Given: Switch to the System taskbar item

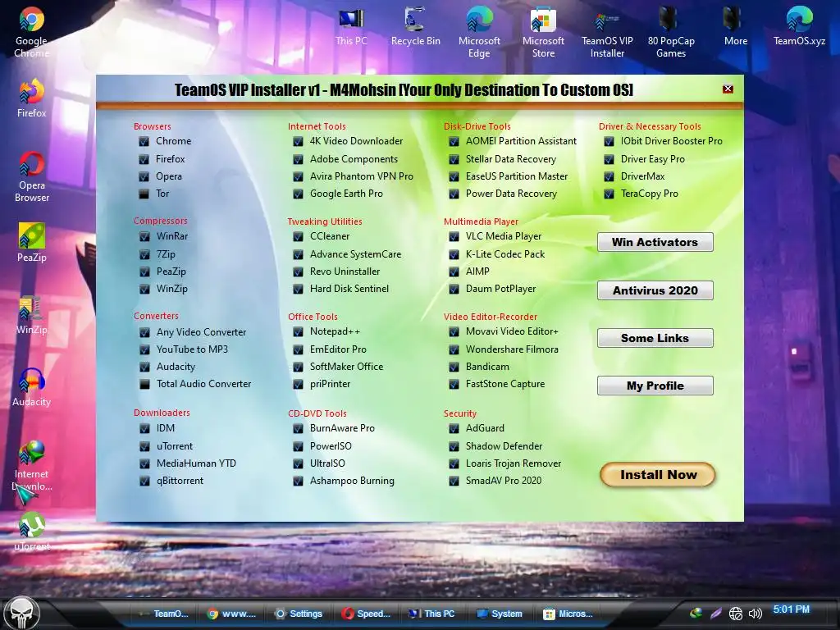Looking at the screenshot, I should (500, 614).
